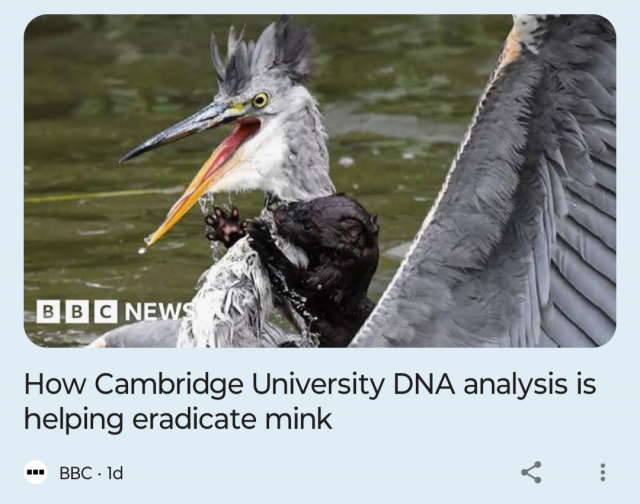Open the three-dot more options menu
This screenshot has width=640, height=504.
tap(602, 473)
